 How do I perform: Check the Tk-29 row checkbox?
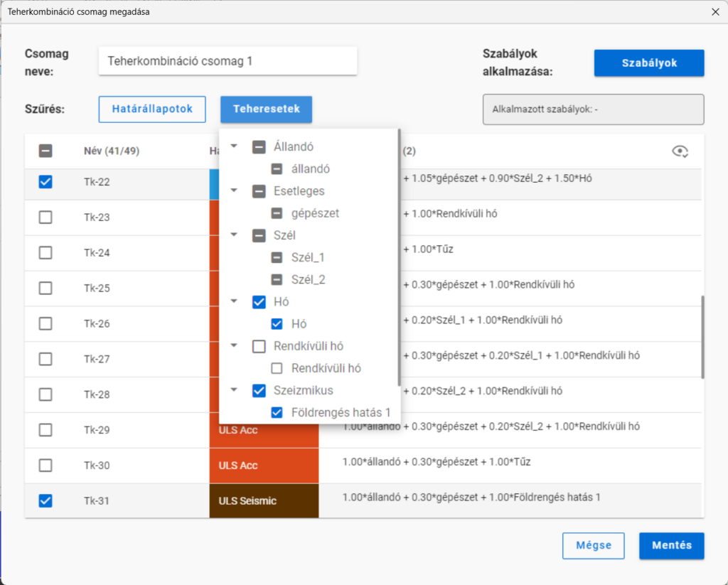[45, 430]
